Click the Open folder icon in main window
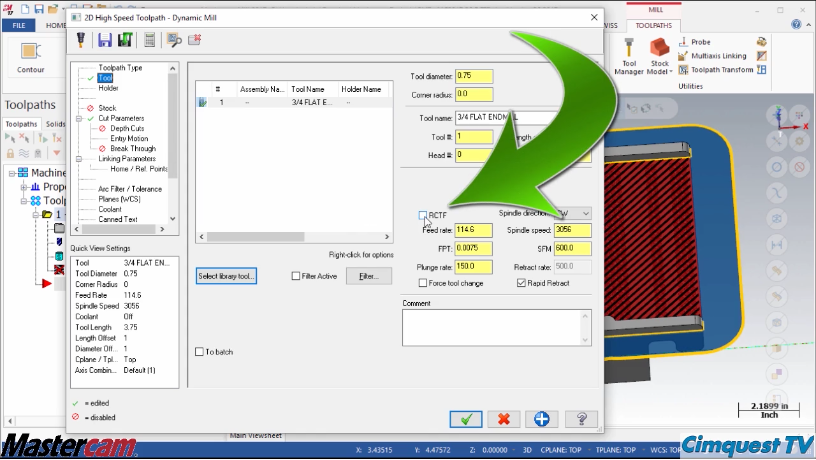Image resolution: width=816 pixels, height=460 pixels. (53, 9)
